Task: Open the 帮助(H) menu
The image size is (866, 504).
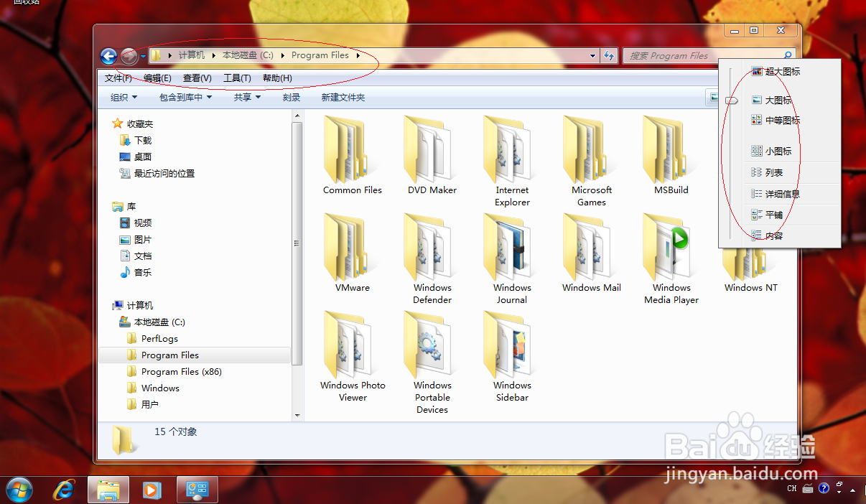Action: (277, 78)
